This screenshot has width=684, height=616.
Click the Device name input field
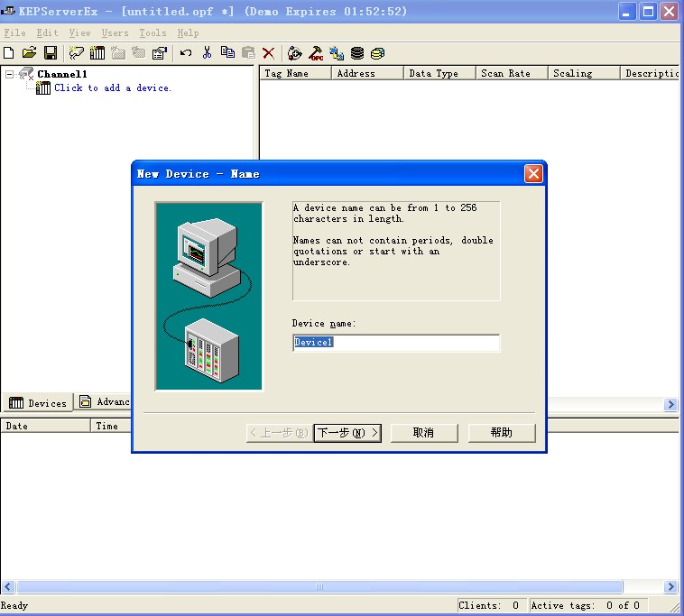[x=396, y=342]
